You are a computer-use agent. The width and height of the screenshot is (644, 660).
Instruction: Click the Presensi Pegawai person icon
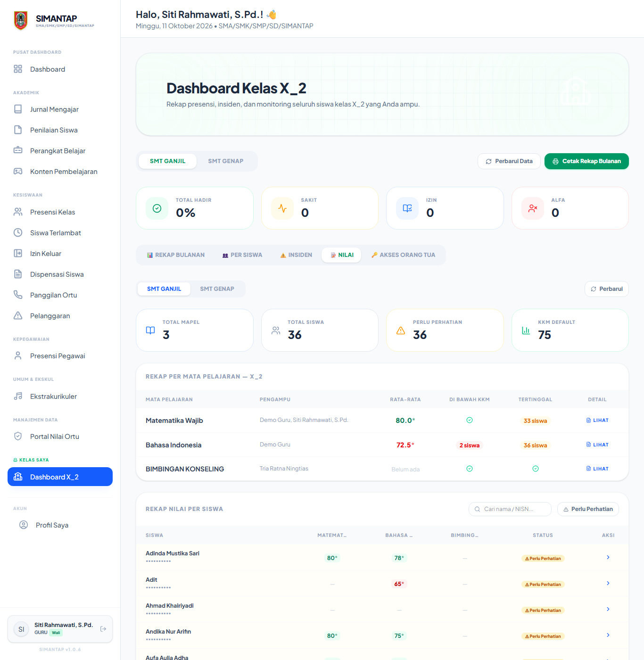18,356
